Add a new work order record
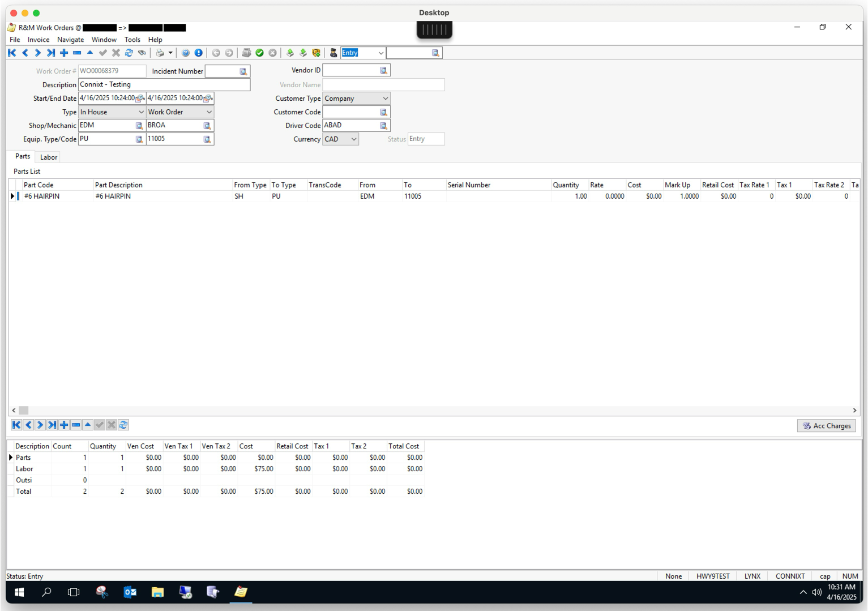Viewport: 868px width, 611px height. [x=63, y=53]
